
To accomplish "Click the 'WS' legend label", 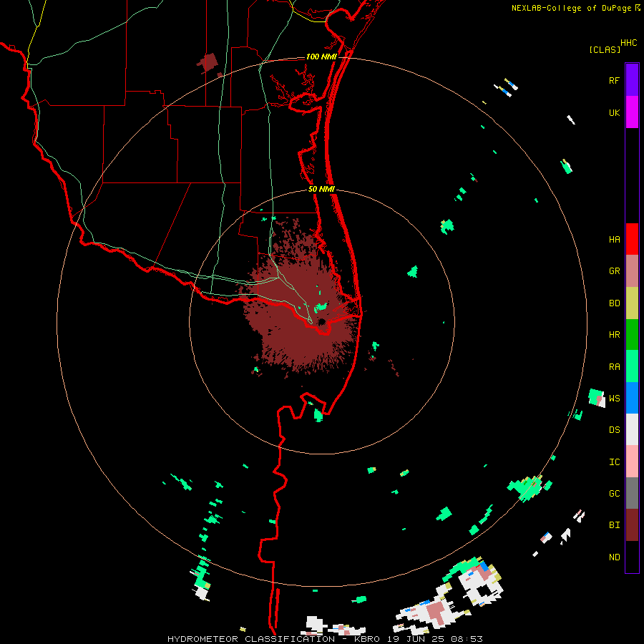I will 614,398.
